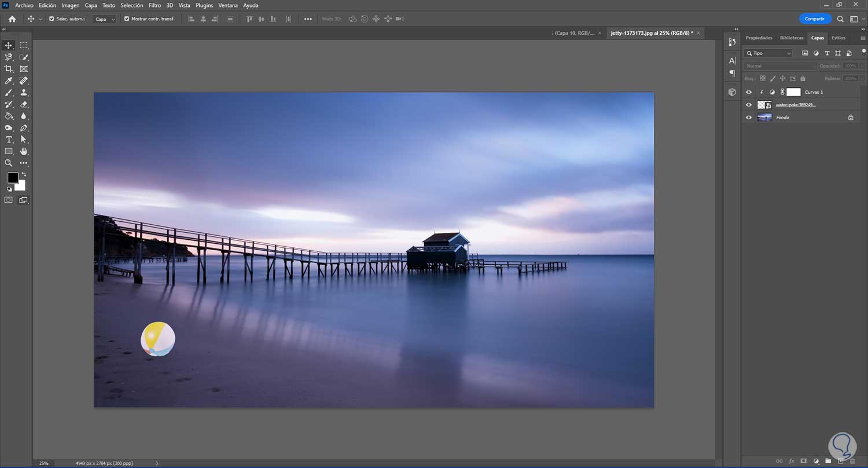
Task: Click the Home icon in options bar
Action: 12,19
